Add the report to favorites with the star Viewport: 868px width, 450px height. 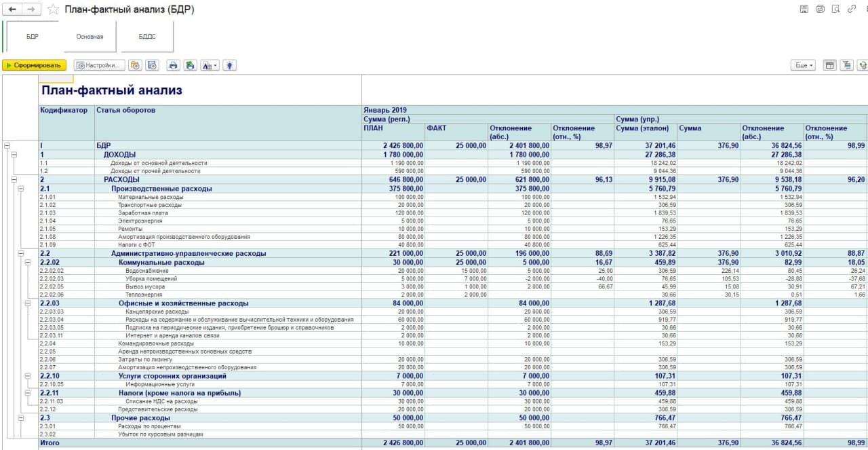tap(53, 10)
